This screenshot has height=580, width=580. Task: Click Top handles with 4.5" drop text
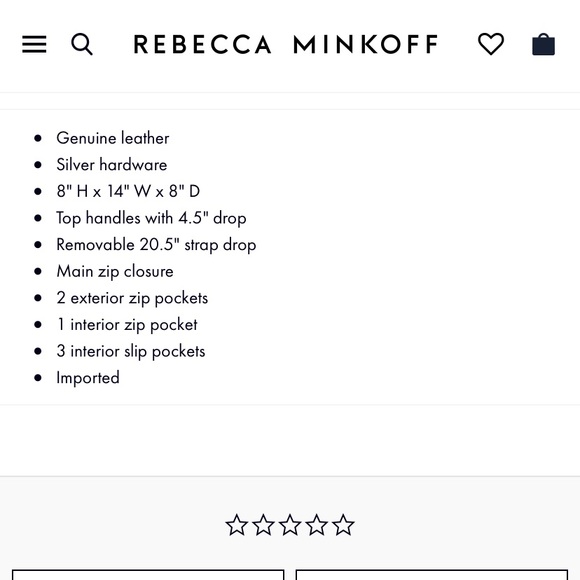point(151,218)
